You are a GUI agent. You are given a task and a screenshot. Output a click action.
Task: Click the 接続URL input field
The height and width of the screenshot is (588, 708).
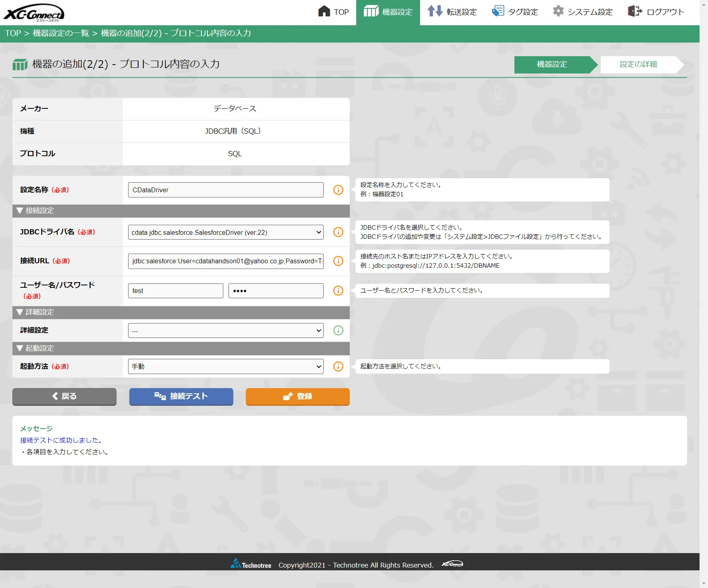click(225, 261)
